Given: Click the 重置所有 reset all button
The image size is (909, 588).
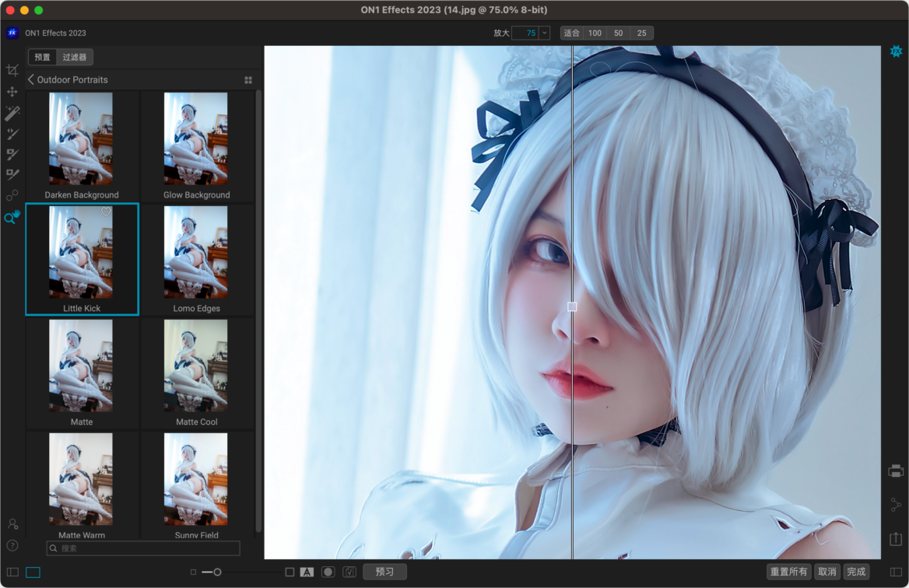Looking at the screenshot, I should click(789, 572).
